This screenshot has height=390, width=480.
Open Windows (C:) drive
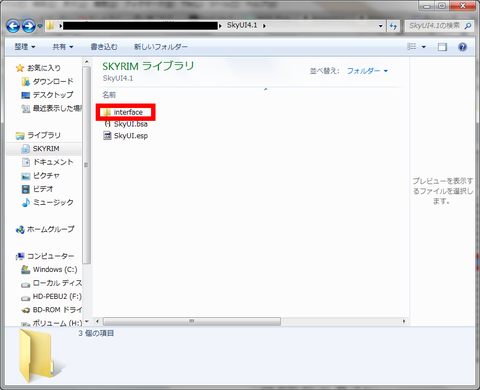(49, 269)
